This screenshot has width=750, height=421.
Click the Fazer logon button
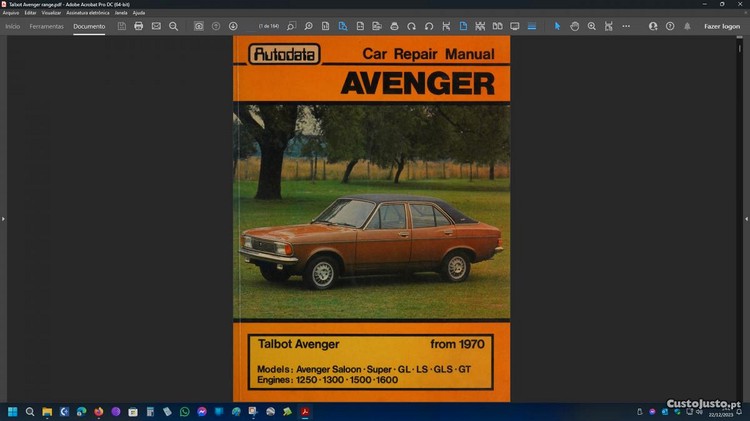[721, 26]
